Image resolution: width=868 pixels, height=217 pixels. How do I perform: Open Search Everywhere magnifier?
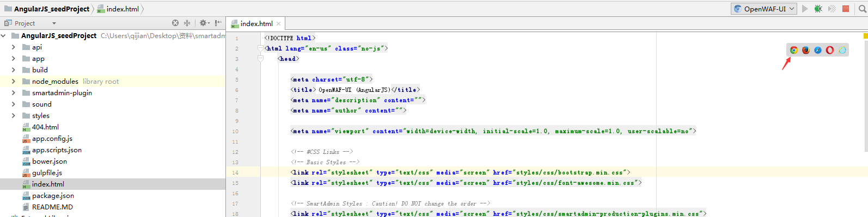coord(863,9)
